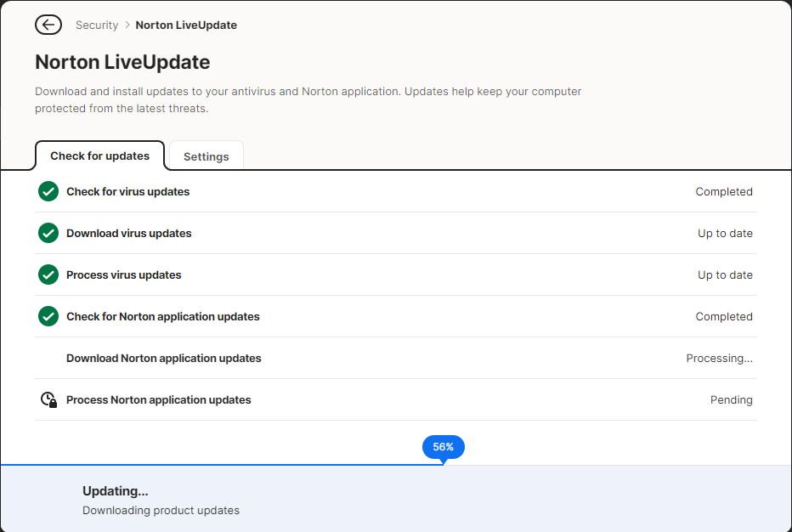
Task: Click the back arrow button
Action: coord(48,25)
